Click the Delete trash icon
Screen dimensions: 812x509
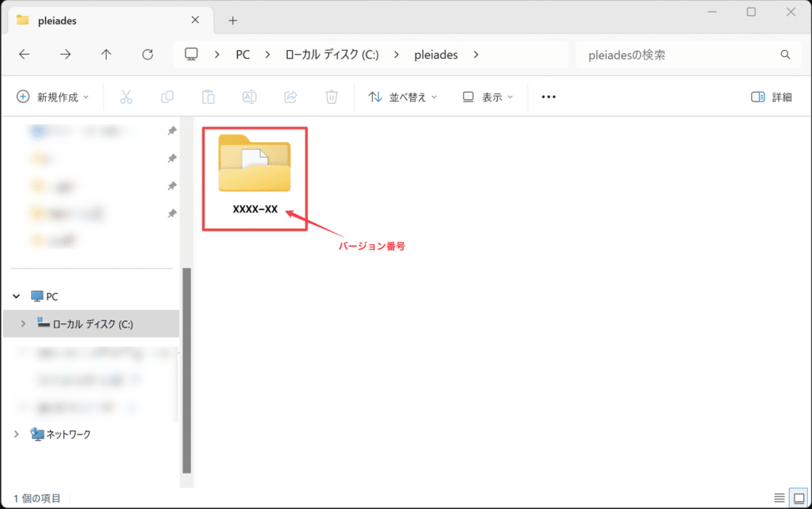pyautogui.click(x=331, y=97)
